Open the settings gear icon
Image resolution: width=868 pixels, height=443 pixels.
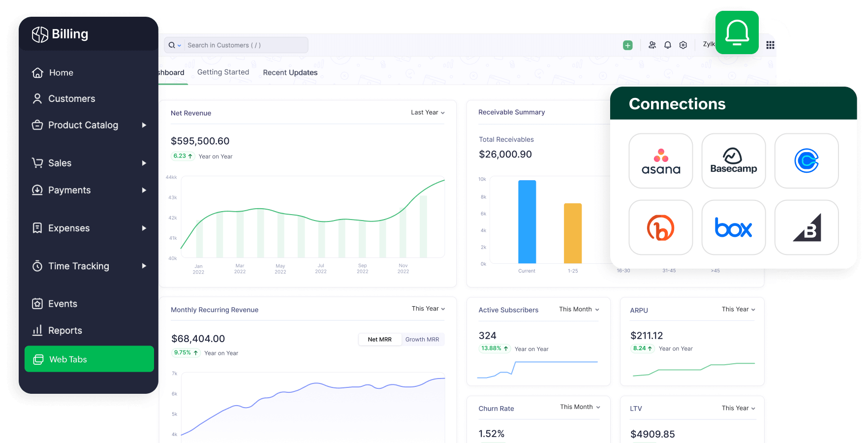pos(683,45)
